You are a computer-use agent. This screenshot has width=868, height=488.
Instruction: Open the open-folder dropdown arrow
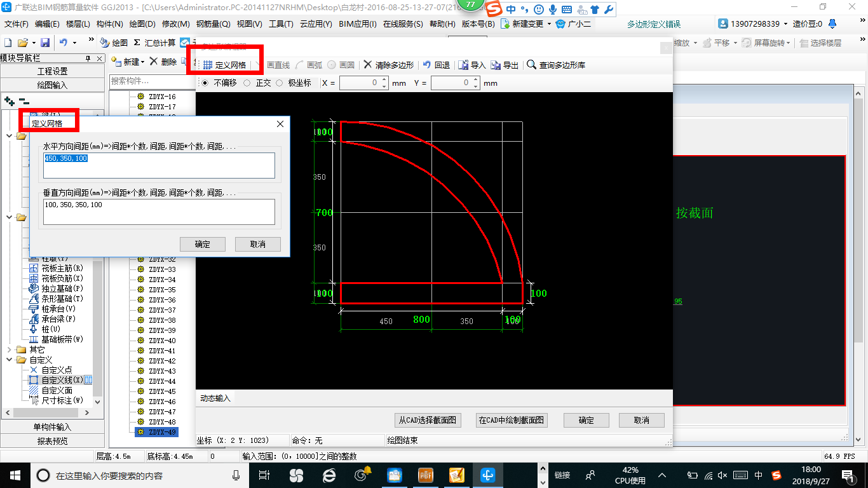point(33,43)
